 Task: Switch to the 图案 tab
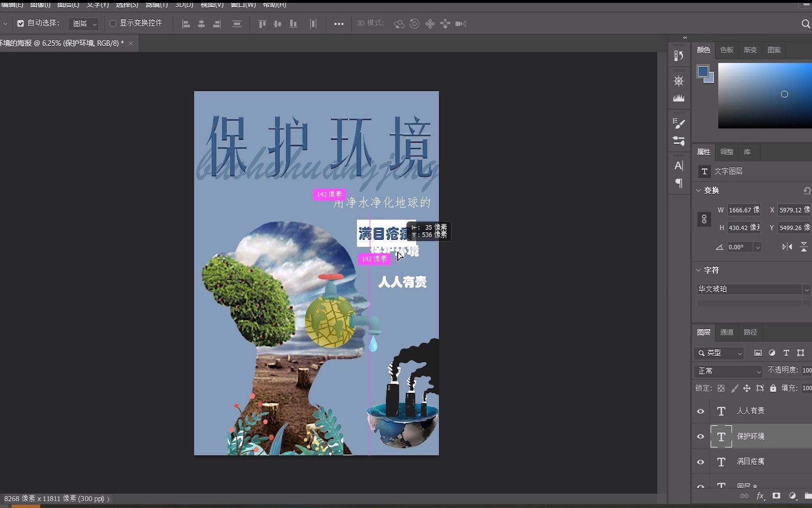click(x=774, y=50)
